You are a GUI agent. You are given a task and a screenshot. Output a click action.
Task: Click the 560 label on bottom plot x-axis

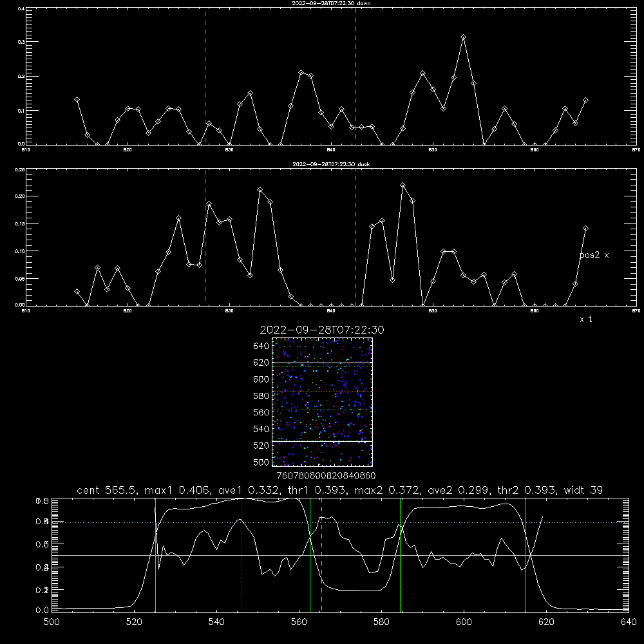pos(299,622)
